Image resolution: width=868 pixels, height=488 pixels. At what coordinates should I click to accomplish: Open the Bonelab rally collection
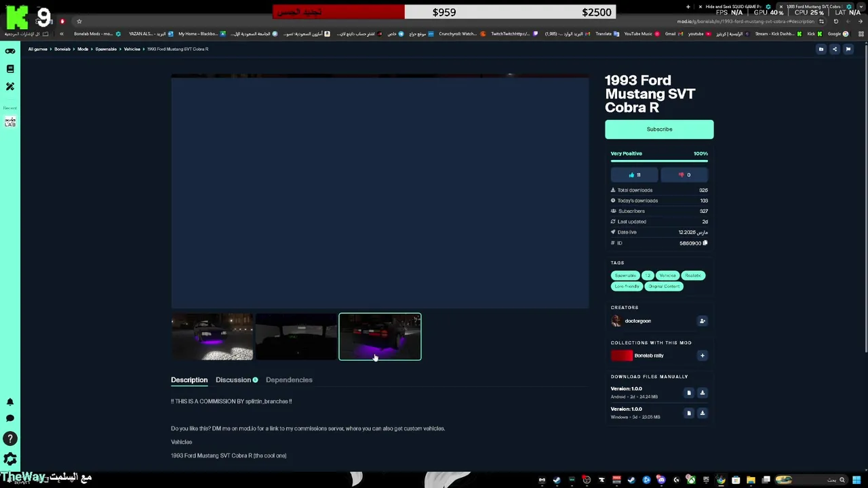click(x=648, y=355)
